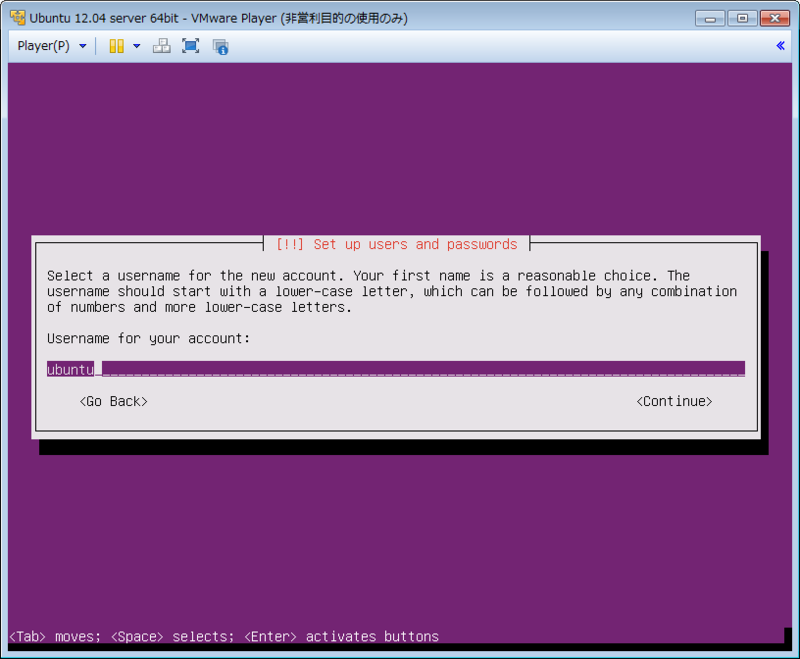Click the Tab moves help text at bottom
This screenshot has height=659, width=800.
[x=224, y=637]
